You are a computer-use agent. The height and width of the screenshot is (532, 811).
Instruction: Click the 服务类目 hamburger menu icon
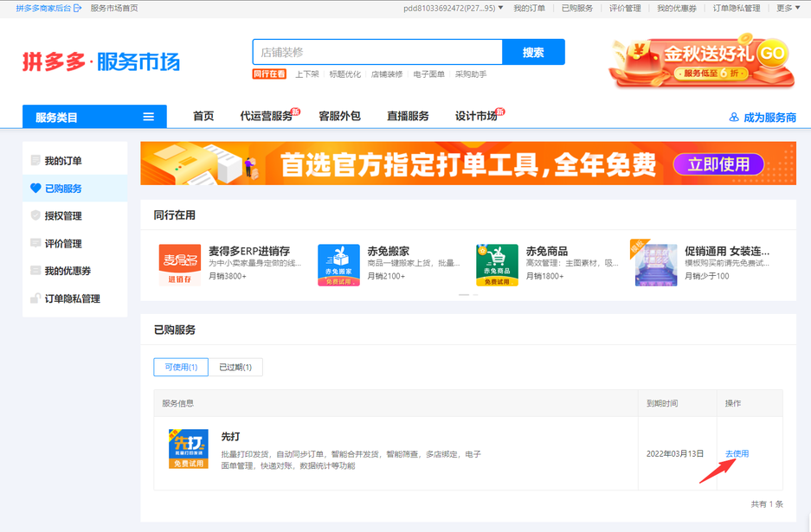click(x=149, y=117)
